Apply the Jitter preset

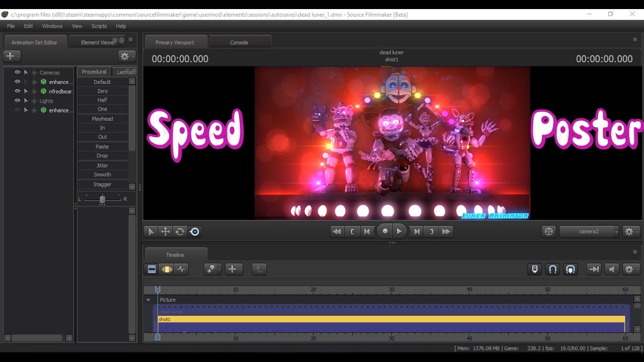tap(103, 165)
